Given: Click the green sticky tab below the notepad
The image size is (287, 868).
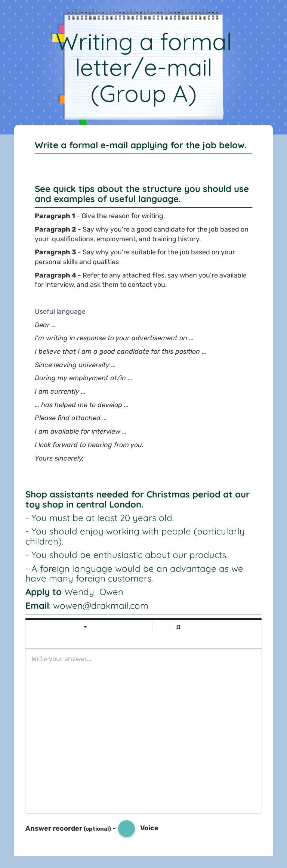Looking at the screenshot, I should [x=83, y=122].
